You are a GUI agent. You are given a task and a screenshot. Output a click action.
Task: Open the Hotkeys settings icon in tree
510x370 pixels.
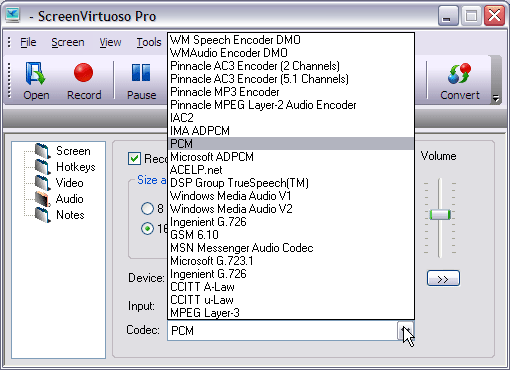tap(42, 167)
